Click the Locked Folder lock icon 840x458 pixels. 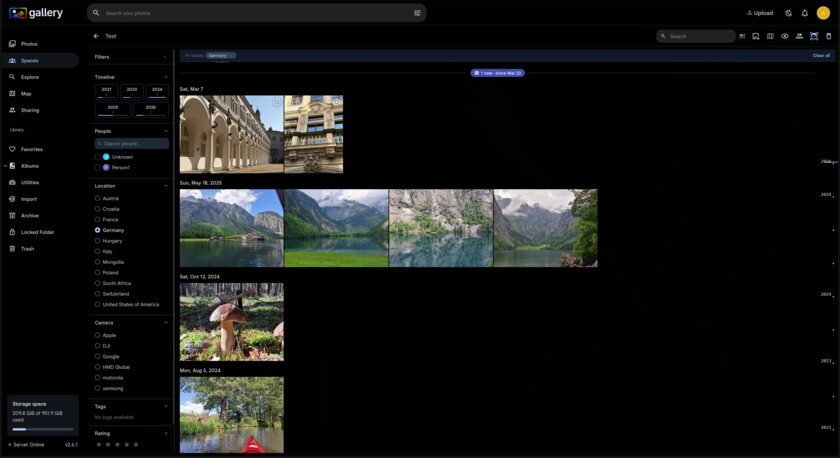[x=12, y=232]
